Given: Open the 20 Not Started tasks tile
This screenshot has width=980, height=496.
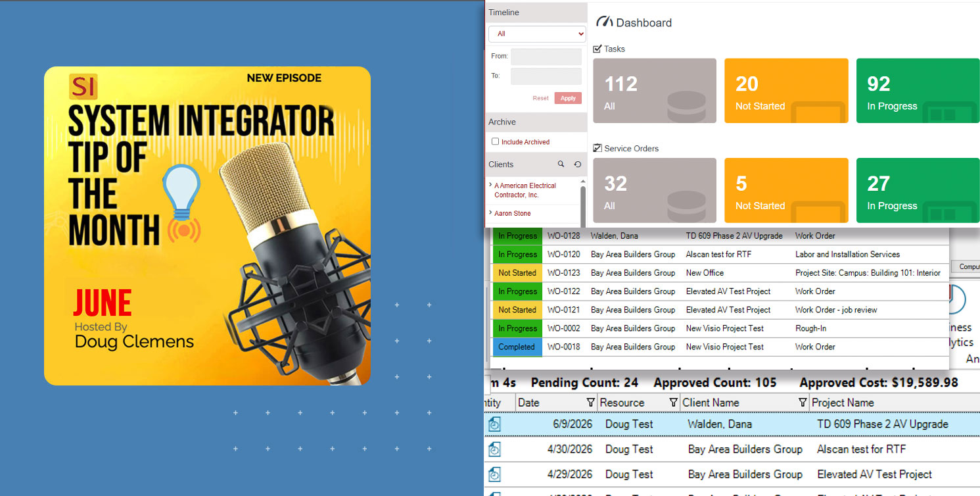Looking at the screenshot, I should point(786,91).
